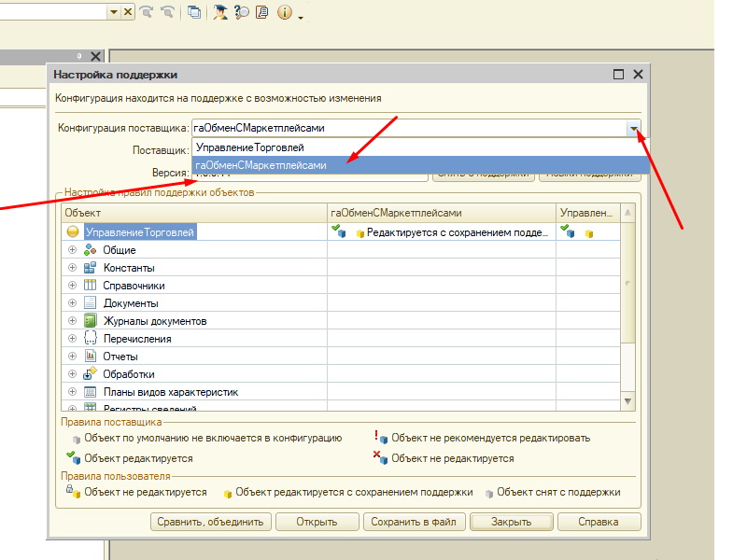This screenshot has height=560, width=747.
Task: Click the Управлен... column header
Action: 588,213
